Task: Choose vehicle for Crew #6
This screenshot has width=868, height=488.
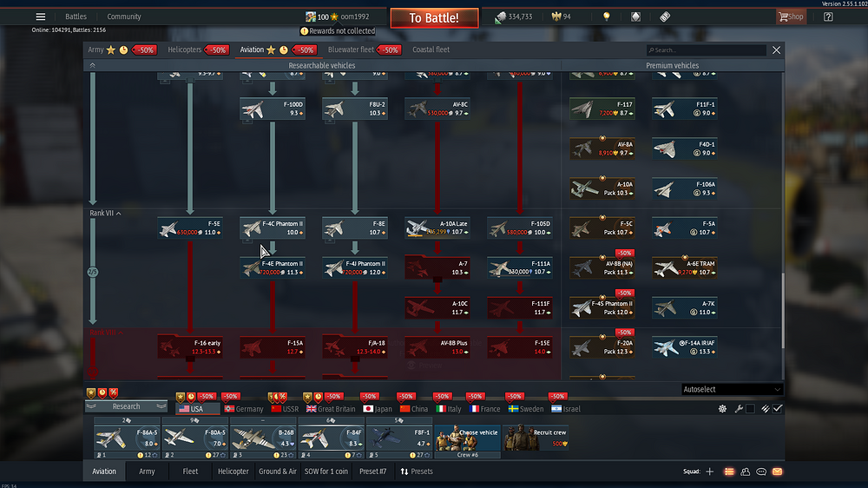Action: click(x=467, y=438)
